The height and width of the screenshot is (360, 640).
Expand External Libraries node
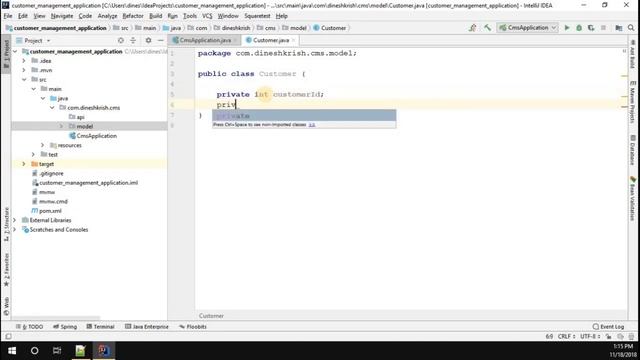(x=15, y=220)
